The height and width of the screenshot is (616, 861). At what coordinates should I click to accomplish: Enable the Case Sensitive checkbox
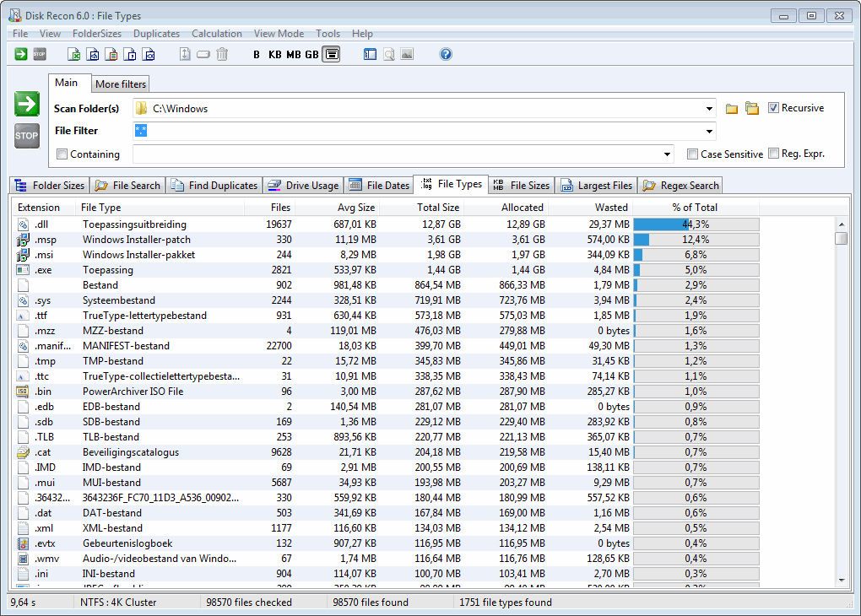coord(692,154)
